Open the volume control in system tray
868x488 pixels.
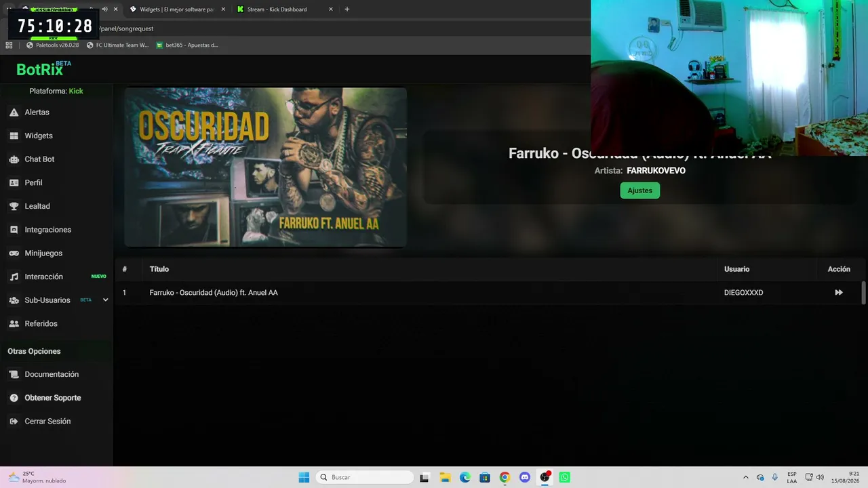click(821, 477)
